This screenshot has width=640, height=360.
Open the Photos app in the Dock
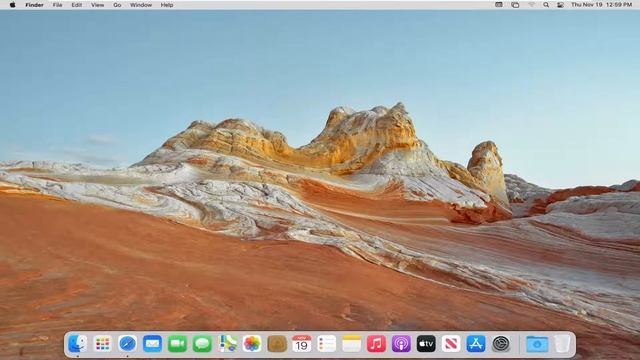click(x=252, y=344)
